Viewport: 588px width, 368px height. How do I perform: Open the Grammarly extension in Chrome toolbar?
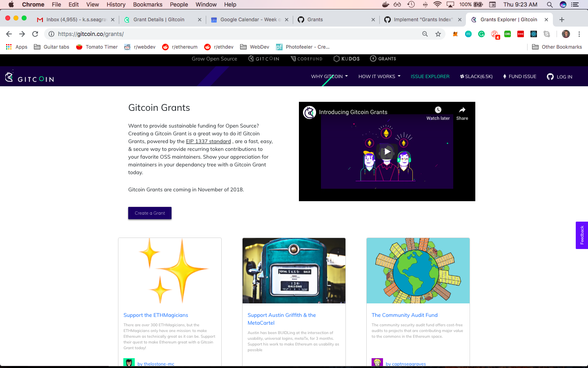[x=481, y=34]
